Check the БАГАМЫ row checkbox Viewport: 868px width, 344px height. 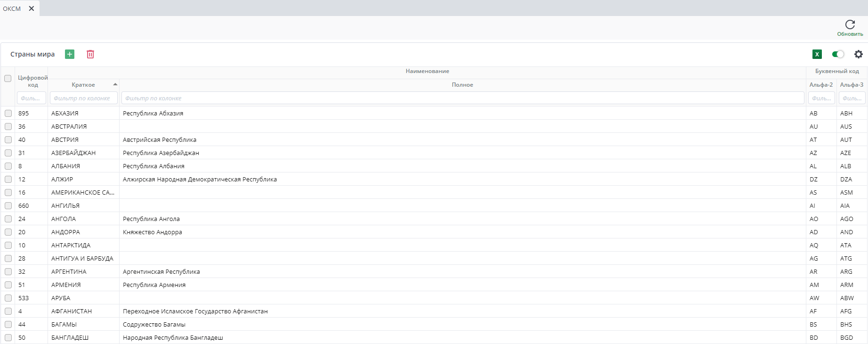(8, 324)
